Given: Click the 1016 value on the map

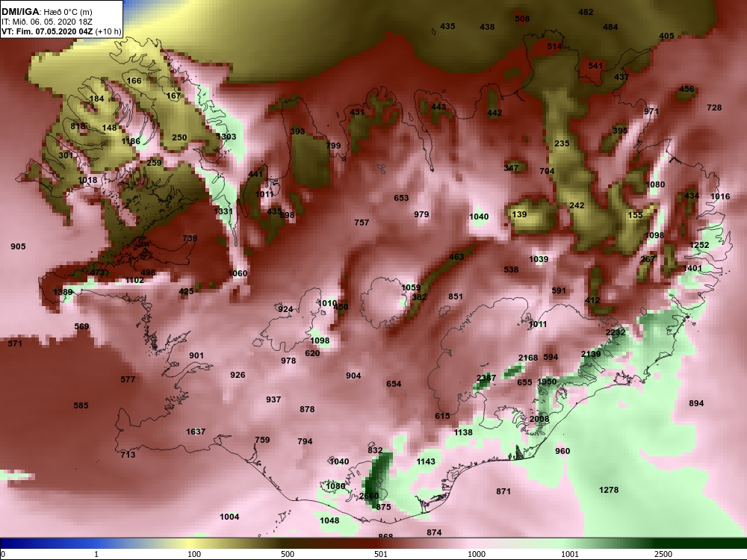Looking at the screenshot, I should tap(720, 196).
